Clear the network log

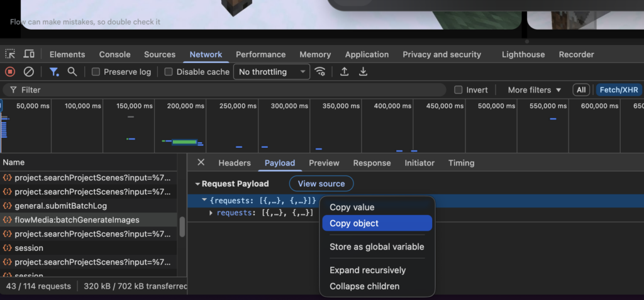click(28, 72)
